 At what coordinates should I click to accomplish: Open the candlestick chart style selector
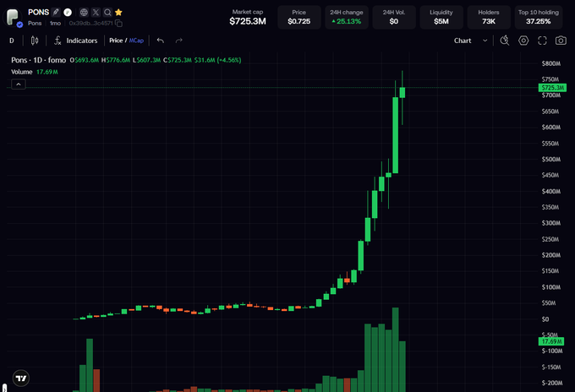(x=35, y=41)
